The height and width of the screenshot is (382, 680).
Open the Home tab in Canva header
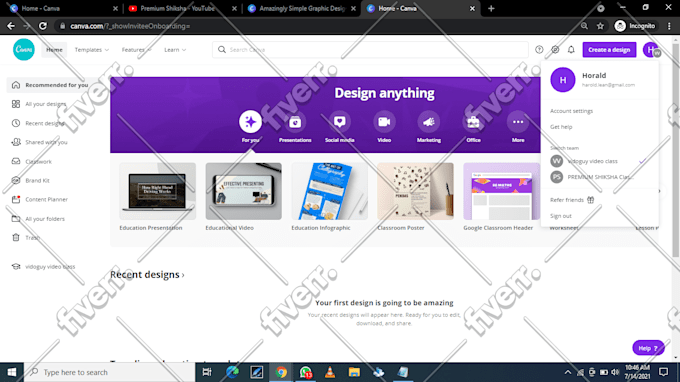(54, 50)
